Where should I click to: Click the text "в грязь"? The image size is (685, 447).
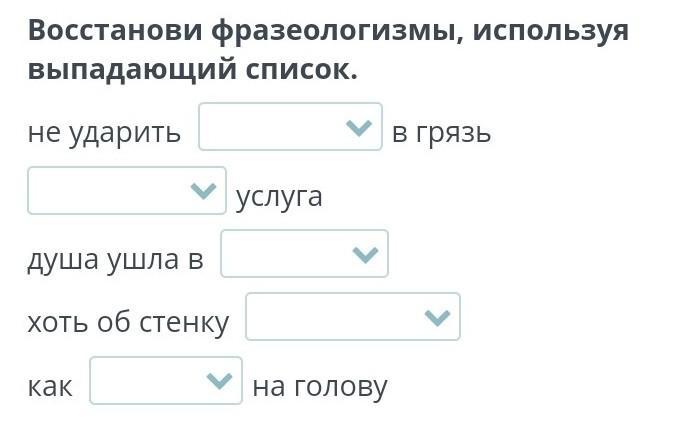pos(441,132)
